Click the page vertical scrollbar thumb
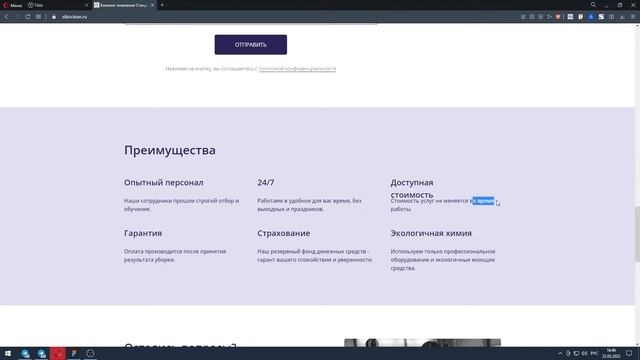Screen dimensions: 640x360 (637, 234)
